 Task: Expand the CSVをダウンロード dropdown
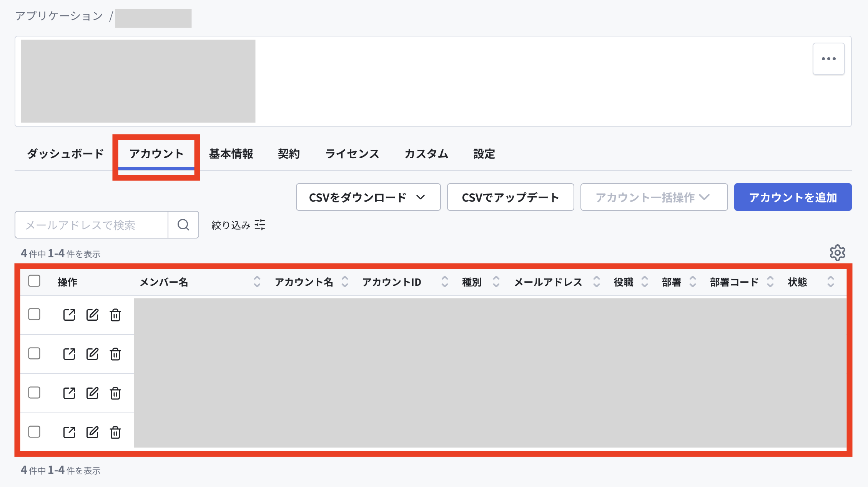click(x=368, y=197)
